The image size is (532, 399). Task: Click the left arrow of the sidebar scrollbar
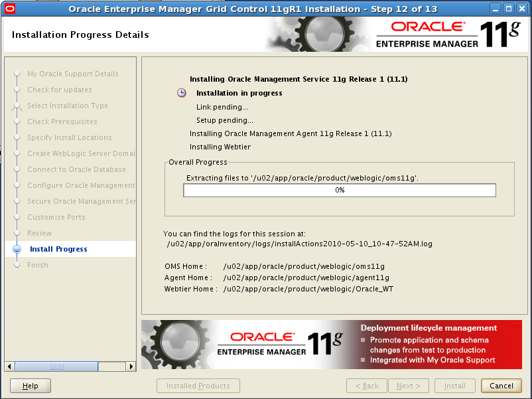point(9,366)
